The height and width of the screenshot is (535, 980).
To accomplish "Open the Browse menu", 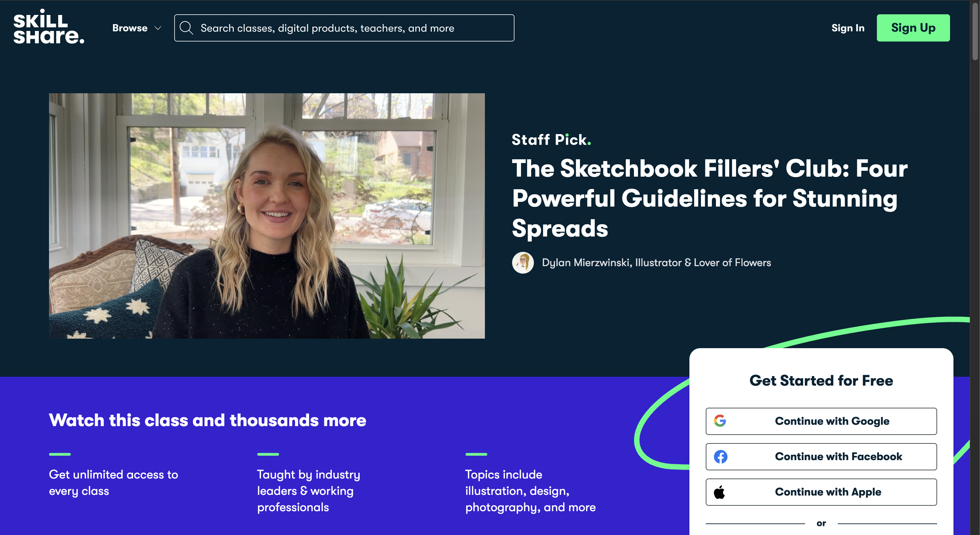I will [x=136, y=28].
